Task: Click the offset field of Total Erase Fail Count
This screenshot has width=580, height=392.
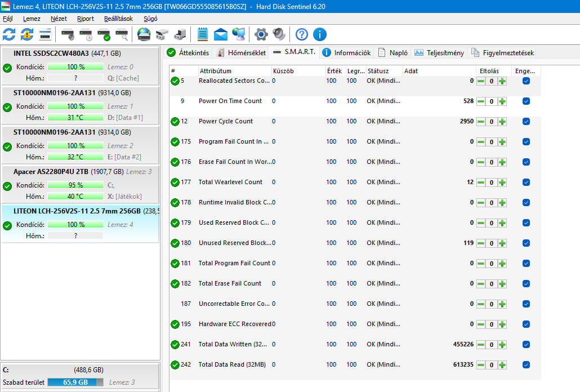Action: point(491,284)
